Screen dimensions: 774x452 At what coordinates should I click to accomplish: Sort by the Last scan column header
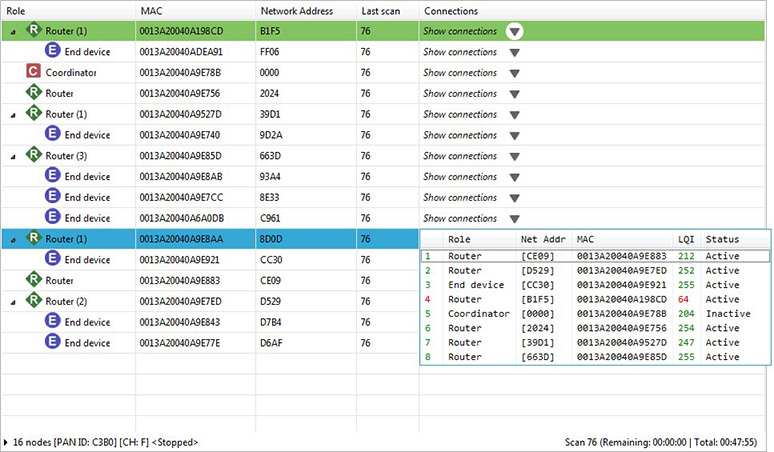click(x=387, y=11)
